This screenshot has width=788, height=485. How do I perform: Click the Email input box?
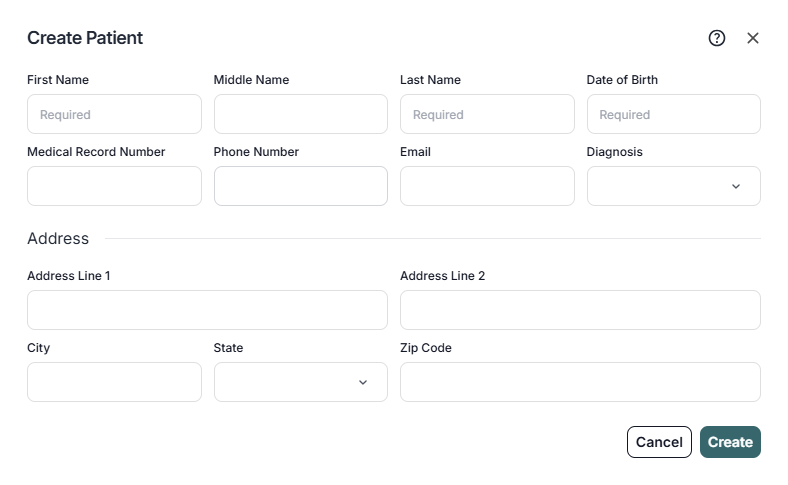(487, 186)
